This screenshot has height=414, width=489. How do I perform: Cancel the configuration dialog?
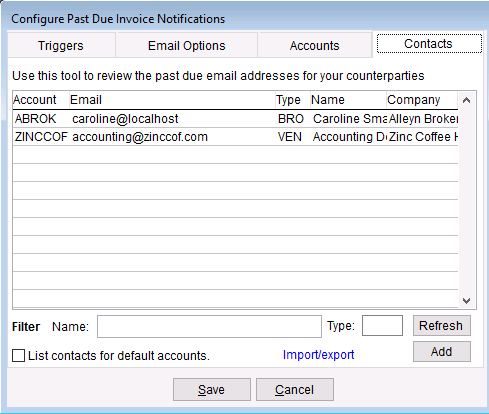pyautogui.click(x=295, y=389)
